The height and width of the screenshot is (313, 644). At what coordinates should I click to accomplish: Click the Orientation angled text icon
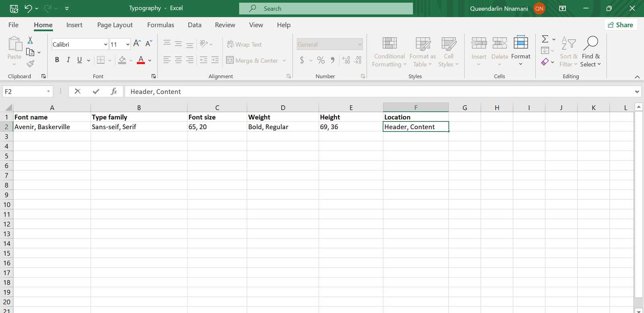pos(204,43)
